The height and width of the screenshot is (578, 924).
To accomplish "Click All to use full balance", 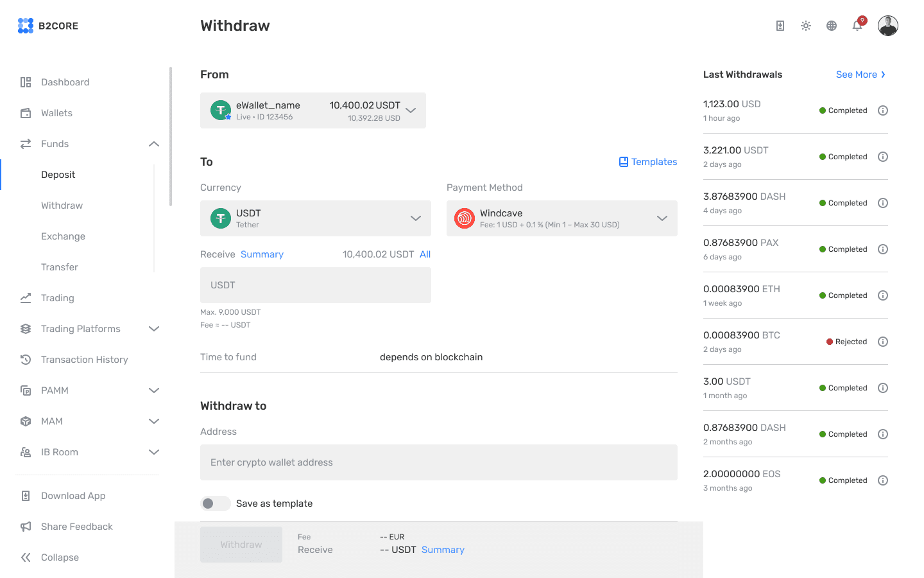I will [x=425, y=254].
